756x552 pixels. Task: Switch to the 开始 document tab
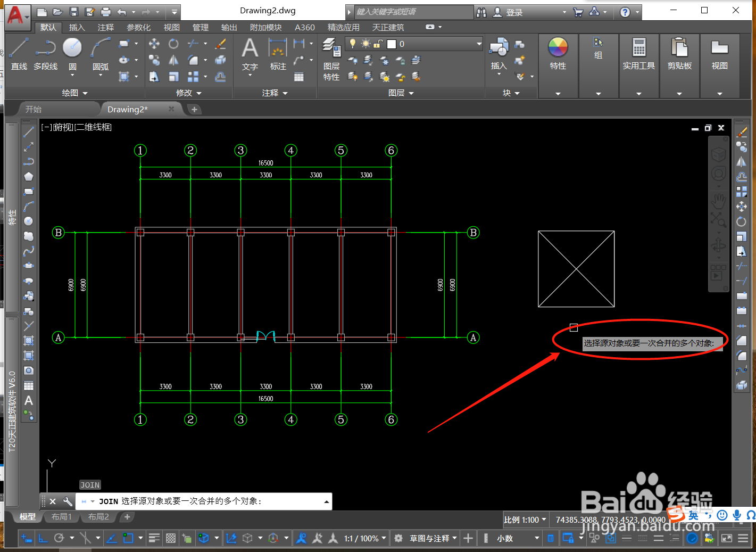34,109
